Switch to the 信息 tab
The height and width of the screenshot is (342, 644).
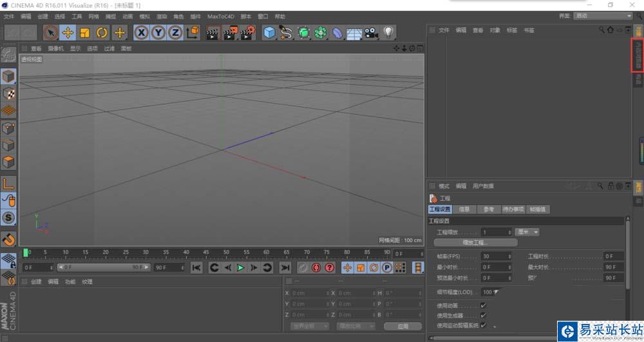tap(464, 209)
